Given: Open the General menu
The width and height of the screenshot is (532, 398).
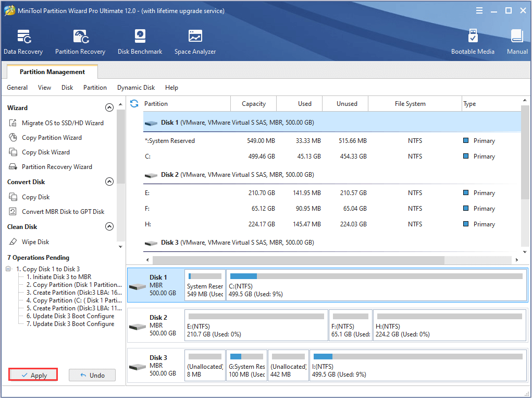Looking at the screenshot, I should coord(17,88).
